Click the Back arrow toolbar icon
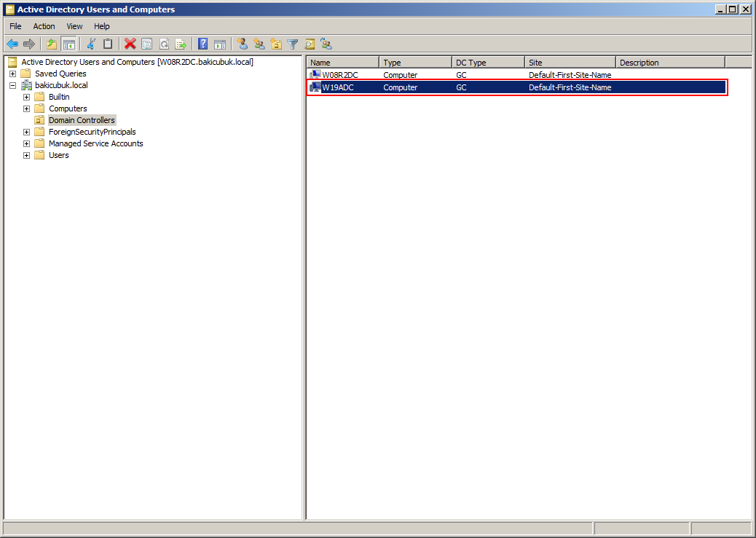756x538 pixels. 12,44
